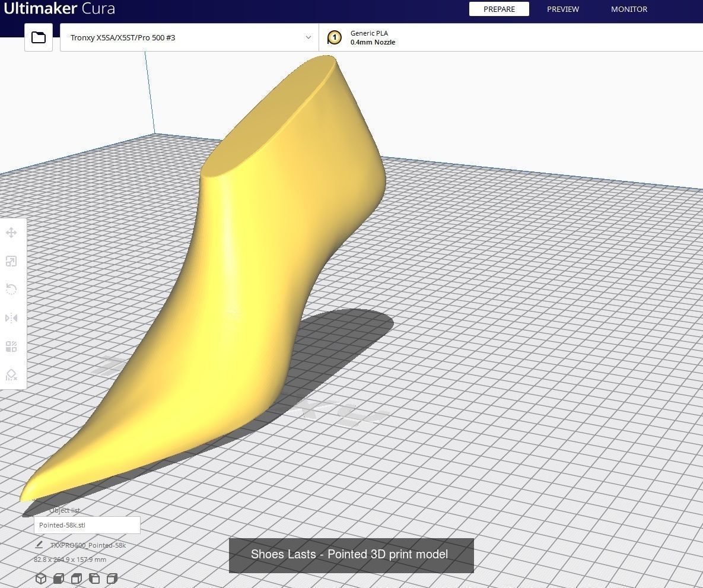703x588 pixels.
Task: Switch to the MONITOR tab
Action: (629, 9)
